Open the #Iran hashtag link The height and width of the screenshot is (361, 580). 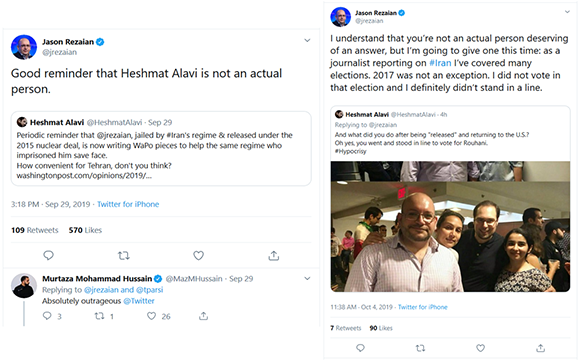pos(440,63)
